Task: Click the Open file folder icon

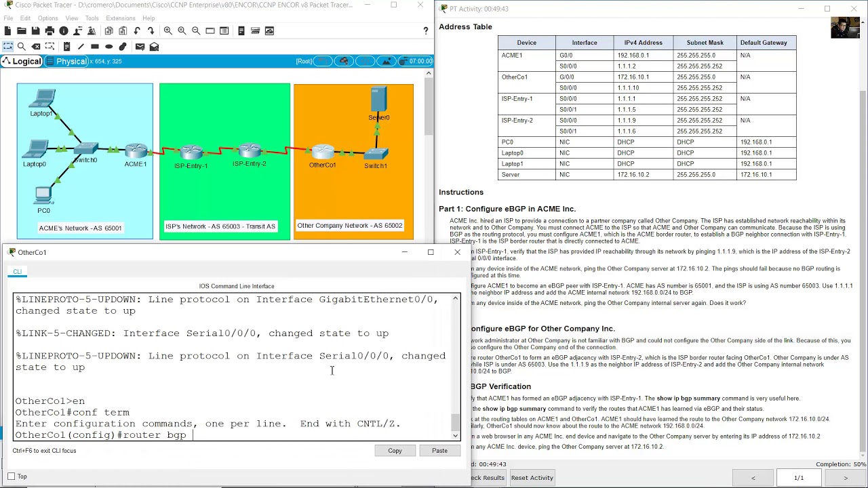Action: pos(22,30)
